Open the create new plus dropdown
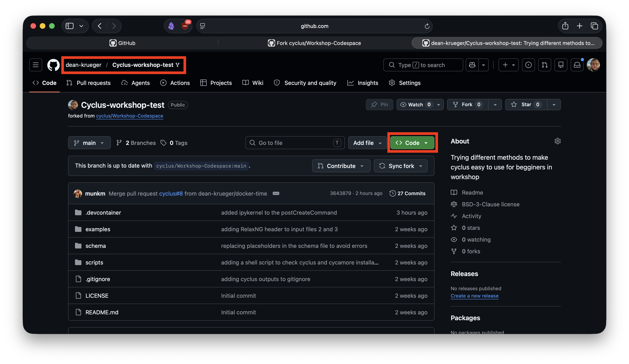 (x=508, y=65)
